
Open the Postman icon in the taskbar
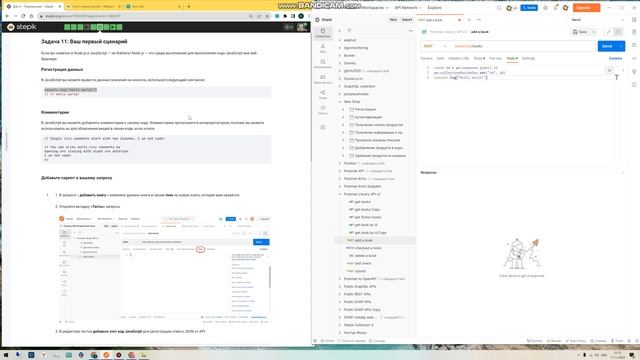pyautogui.click(x=106, y=355)
